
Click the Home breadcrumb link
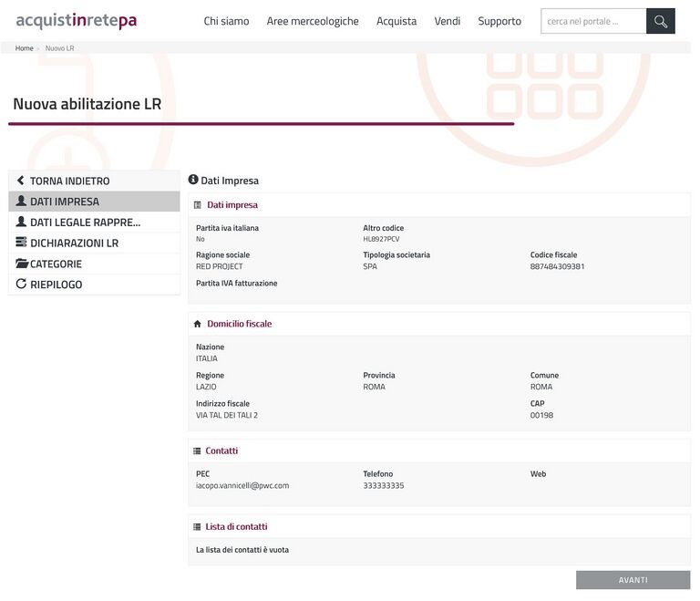(x=25, y=48)
